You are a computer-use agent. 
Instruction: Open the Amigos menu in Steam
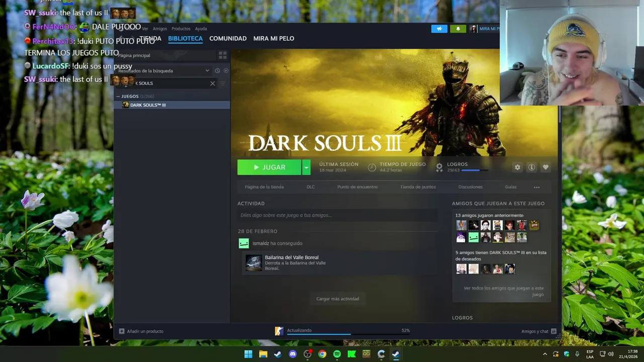pos(160,29)
